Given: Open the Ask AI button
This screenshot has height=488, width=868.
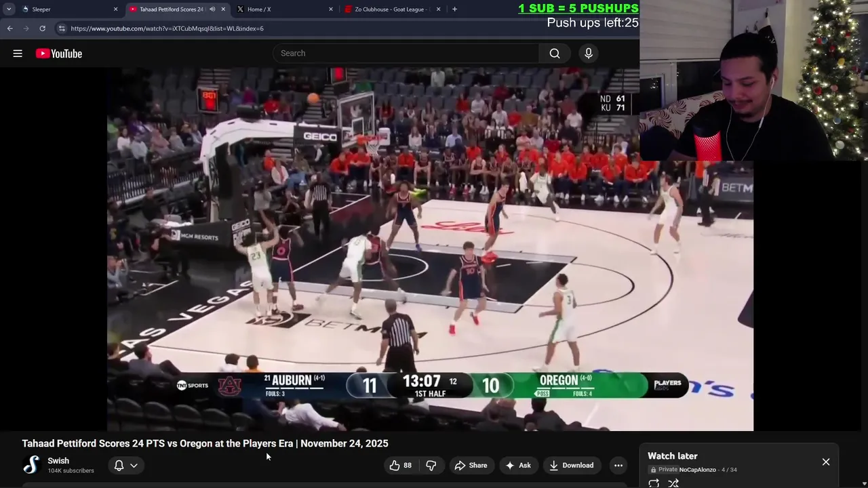Looking at the screenshot, I should 518,465.
